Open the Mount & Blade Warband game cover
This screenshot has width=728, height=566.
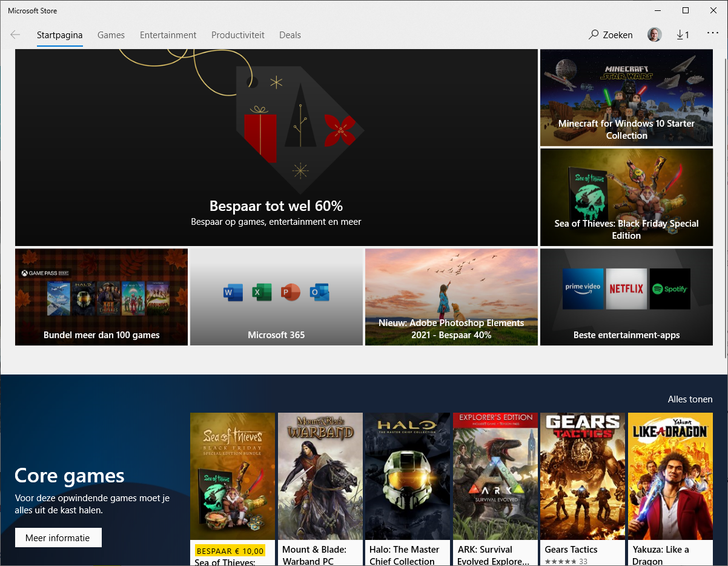pos(320,476)
